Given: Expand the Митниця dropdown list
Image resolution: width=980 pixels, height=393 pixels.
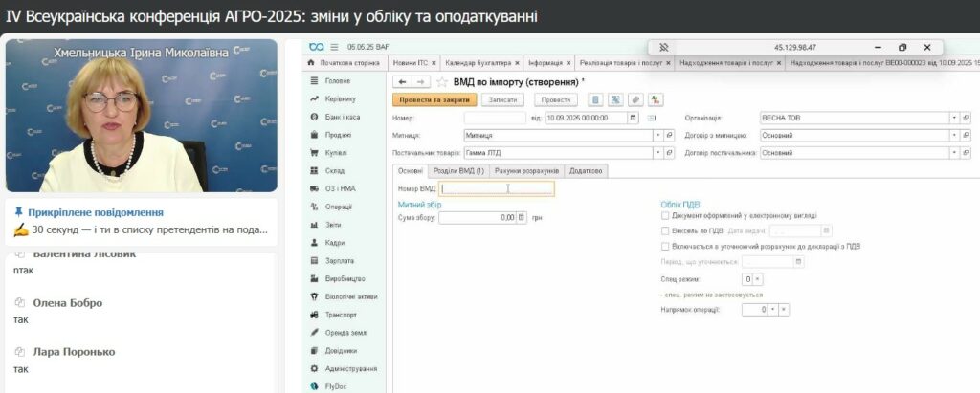Looking at the screenshot, I should coord(657,135).
